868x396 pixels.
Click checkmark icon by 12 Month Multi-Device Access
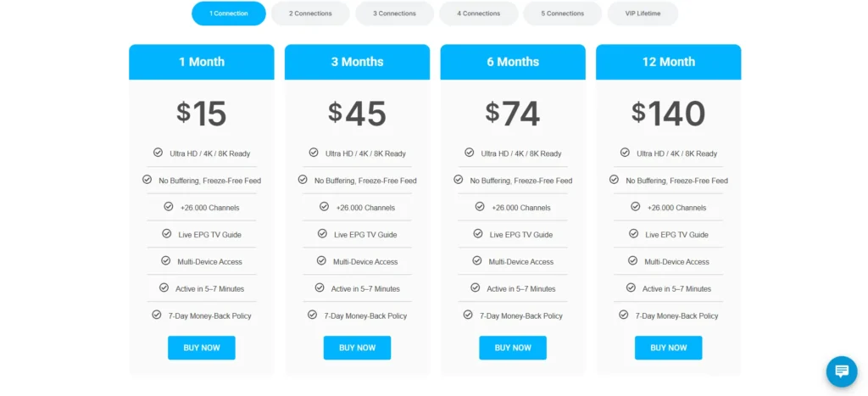point(632,261)
